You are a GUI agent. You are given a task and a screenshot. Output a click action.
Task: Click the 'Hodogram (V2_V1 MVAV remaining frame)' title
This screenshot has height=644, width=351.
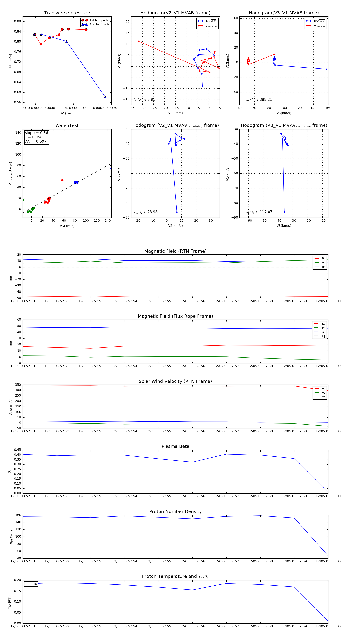click(x=175, y=125)
